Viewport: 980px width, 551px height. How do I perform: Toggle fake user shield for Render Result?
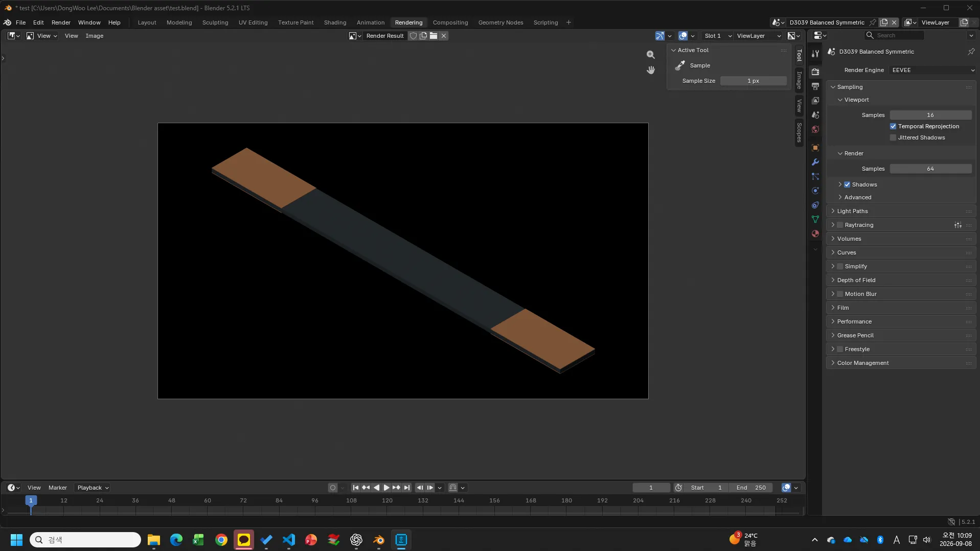tap(413, 36)
